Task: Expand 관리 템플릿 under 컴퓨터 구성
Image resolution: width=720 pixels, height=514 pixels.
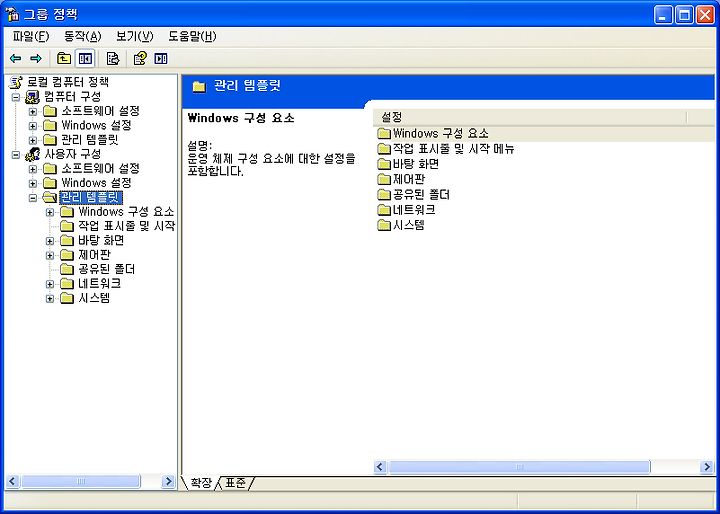Action: [33, 140]
